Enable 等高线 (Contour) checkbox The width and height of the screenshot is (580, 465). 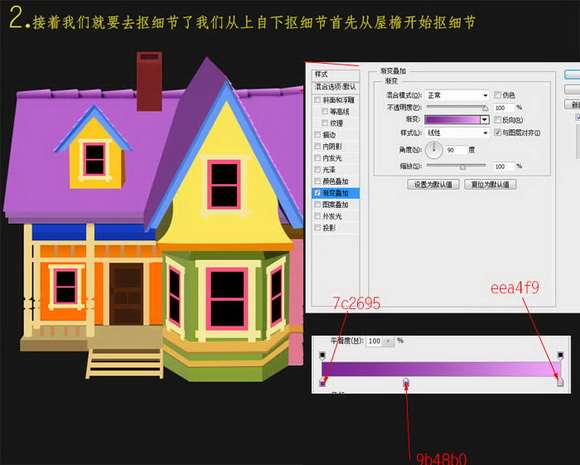point(325,111)
